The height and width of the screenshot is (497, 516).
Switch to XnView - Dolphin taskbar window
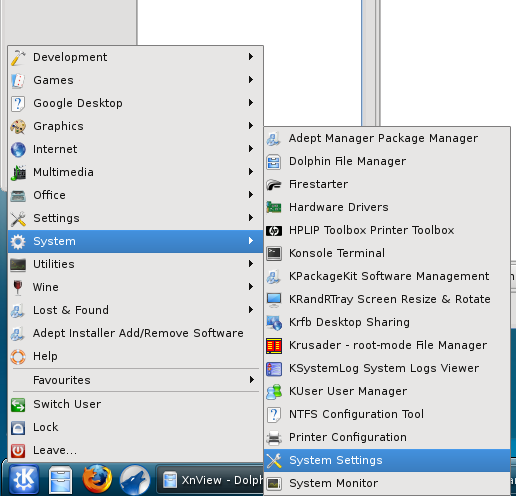[x=211, y=480]
